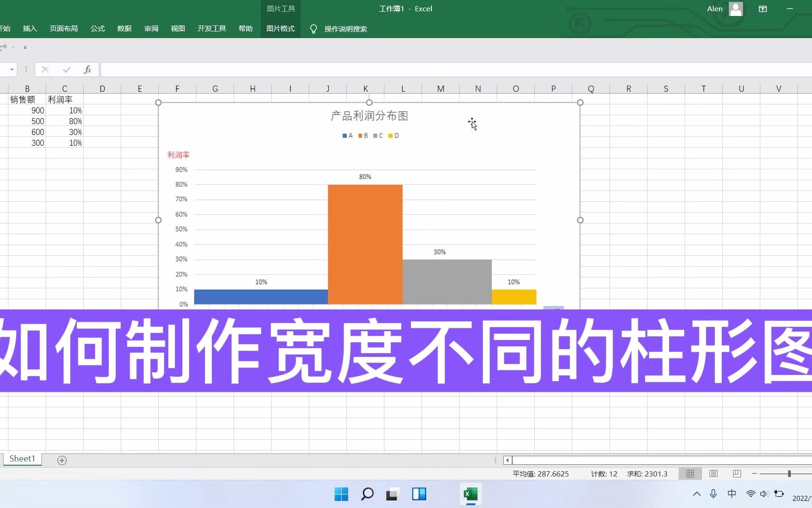Select Normal view icon in status bar
Screen dimensions: 812x508
(x=689, y=474)
